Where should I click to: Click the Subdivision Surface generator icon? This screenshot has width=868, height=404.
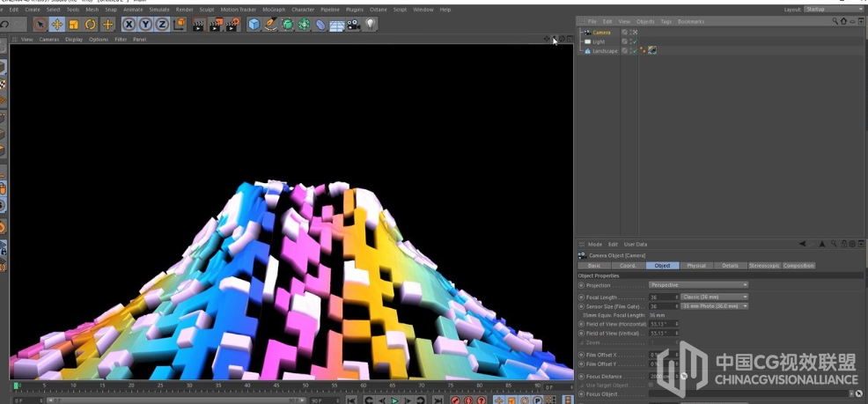click(x=287, y=25)
